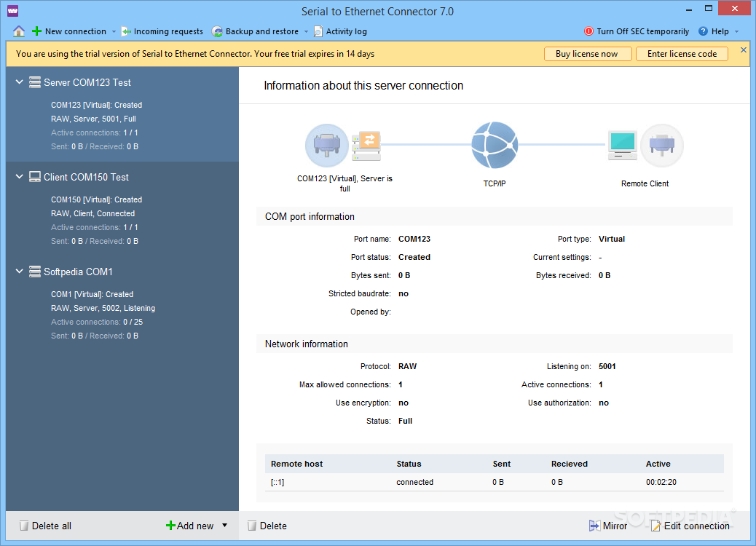Image resolution: width=756 pixels, height=546 pixels.
Task: Click the Active column header
Action: click(658, 464)
